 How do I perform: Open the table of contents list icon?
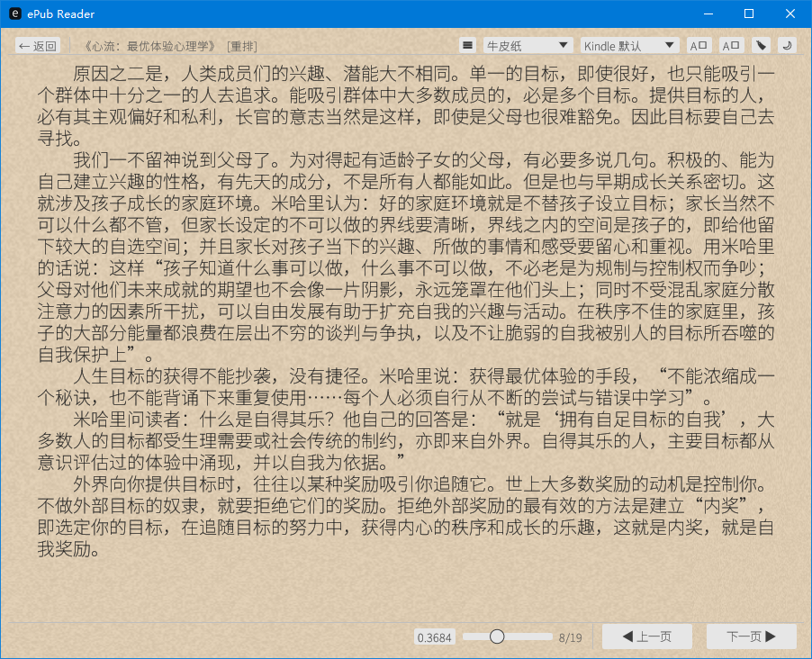coord(467,46)
